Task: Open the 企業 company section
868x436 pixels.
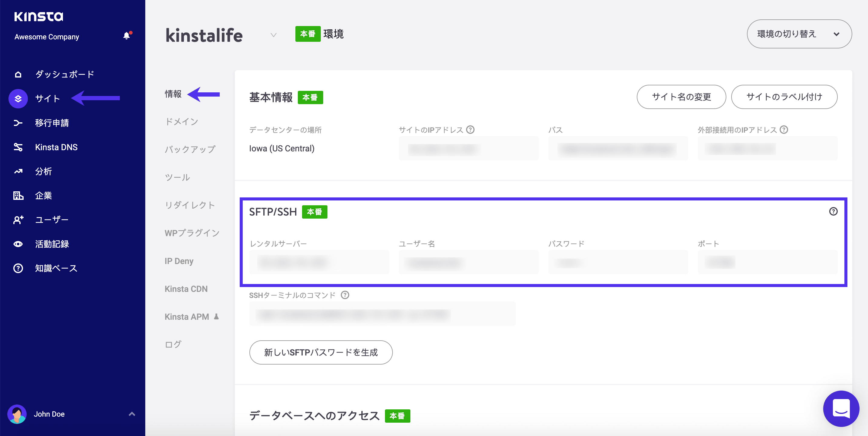Action: [x=43, y=196]
